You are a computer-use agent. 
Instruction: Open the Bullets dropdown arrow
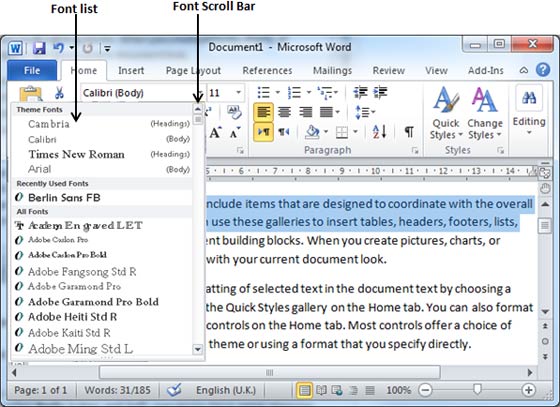point(278,92)
